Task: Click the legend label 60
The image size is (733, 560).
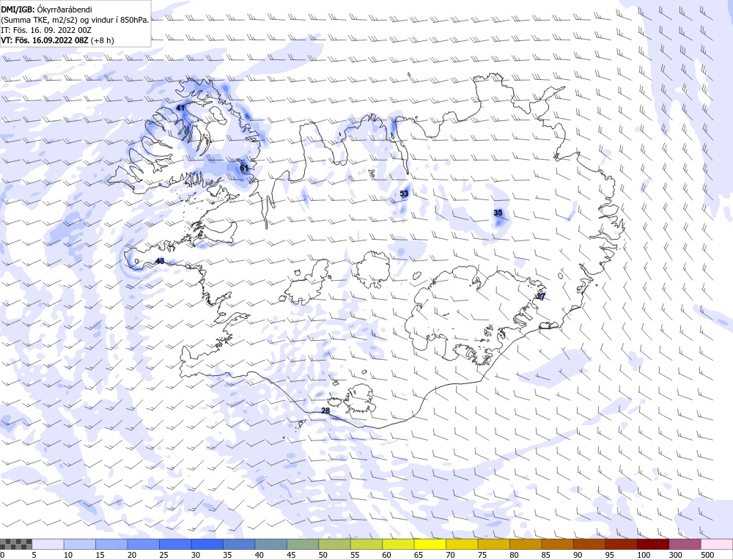Action: (x=386, y=555)
